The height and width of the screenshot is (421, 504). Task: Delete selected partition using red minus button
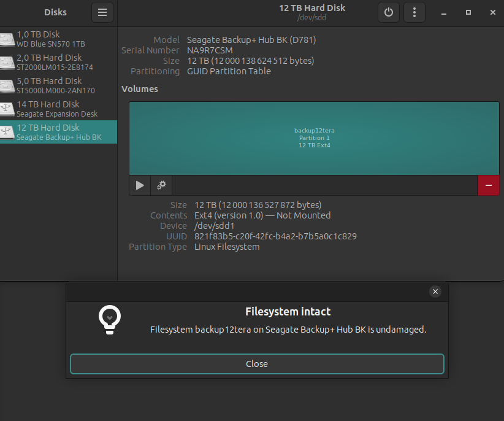point(488,185)
